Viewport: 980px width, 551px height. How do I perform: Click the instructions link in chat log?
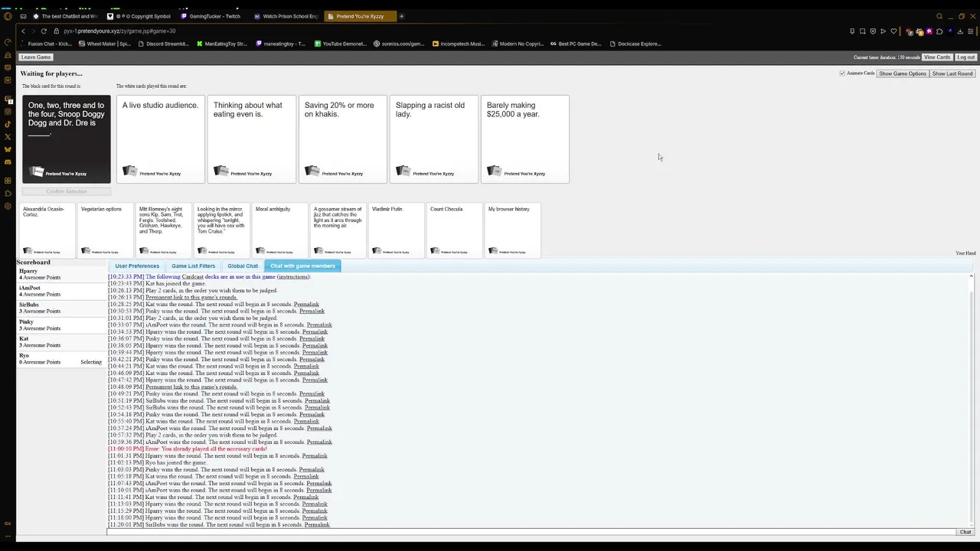(x=293, y=277)
